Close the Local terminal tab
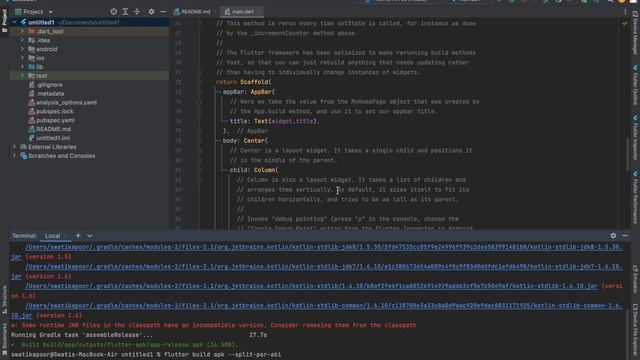This screenshot has width=640, height=360. (66, 236)
